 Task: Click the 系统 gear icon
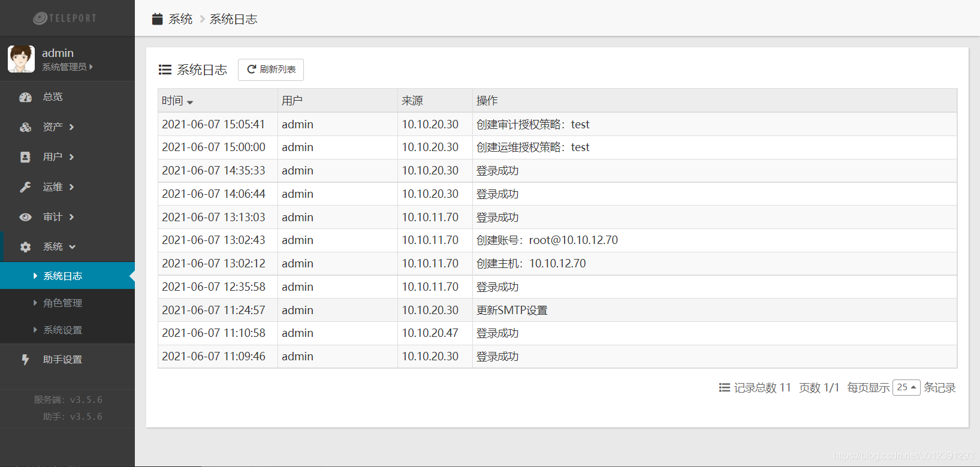tap(25, 247)
